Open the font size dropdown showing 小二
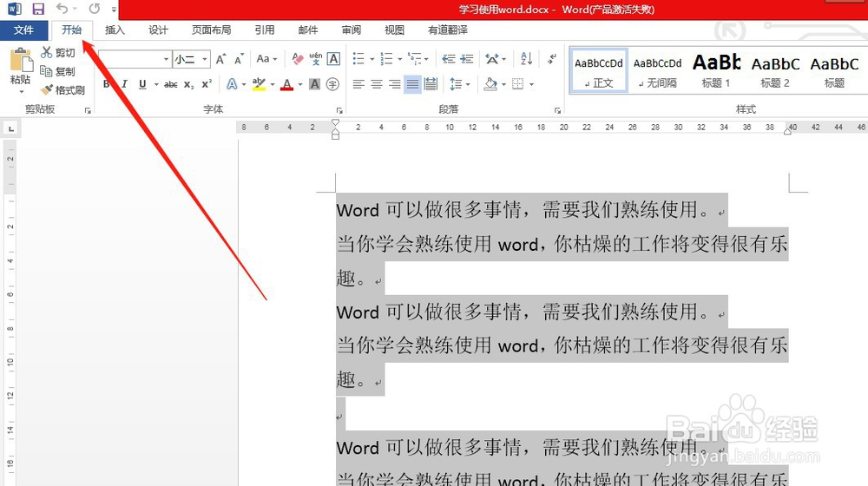Viewport: 868px width, 486px height. tap(205, 59)
